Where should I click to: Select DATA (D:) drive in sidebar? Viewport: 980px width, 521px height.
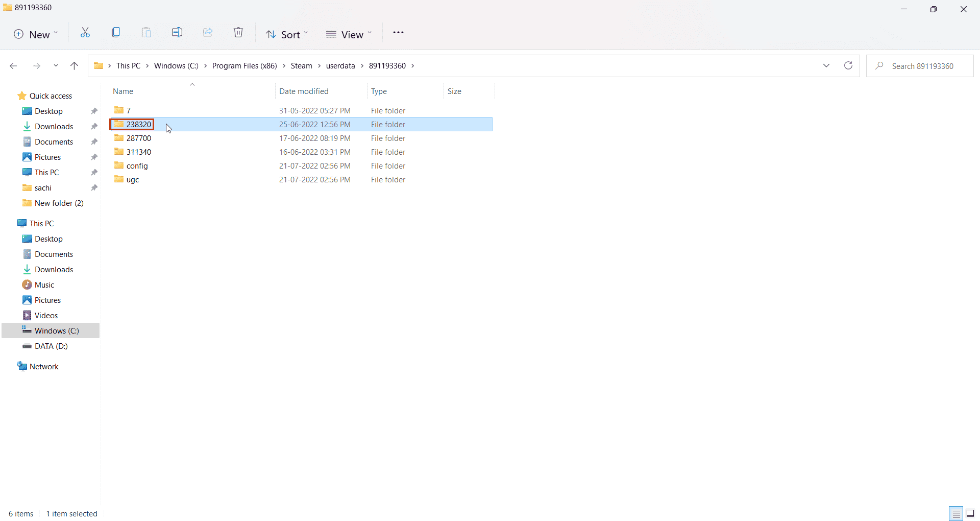tap(51, 346)
